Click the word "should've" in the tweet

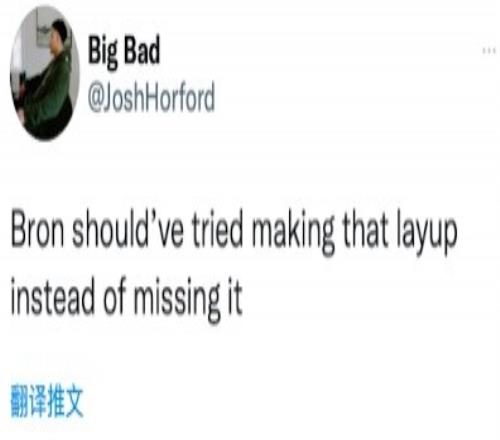(128, 232)
